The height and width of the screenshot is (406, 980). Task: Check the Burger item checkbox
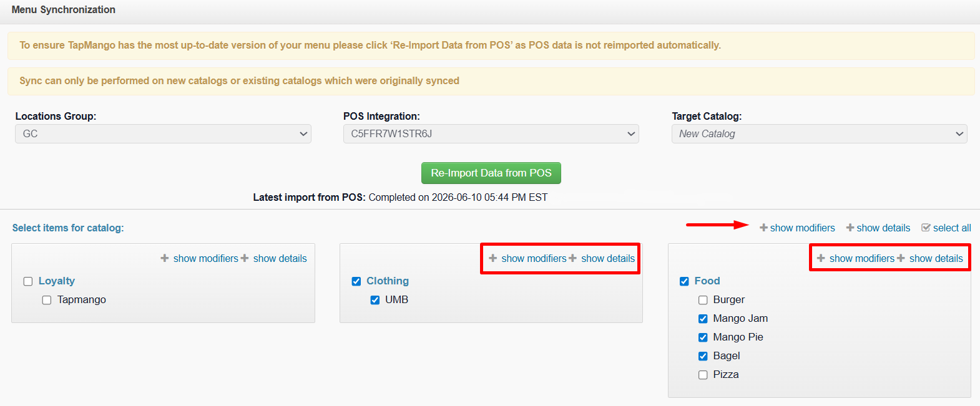tap(703, 300)
